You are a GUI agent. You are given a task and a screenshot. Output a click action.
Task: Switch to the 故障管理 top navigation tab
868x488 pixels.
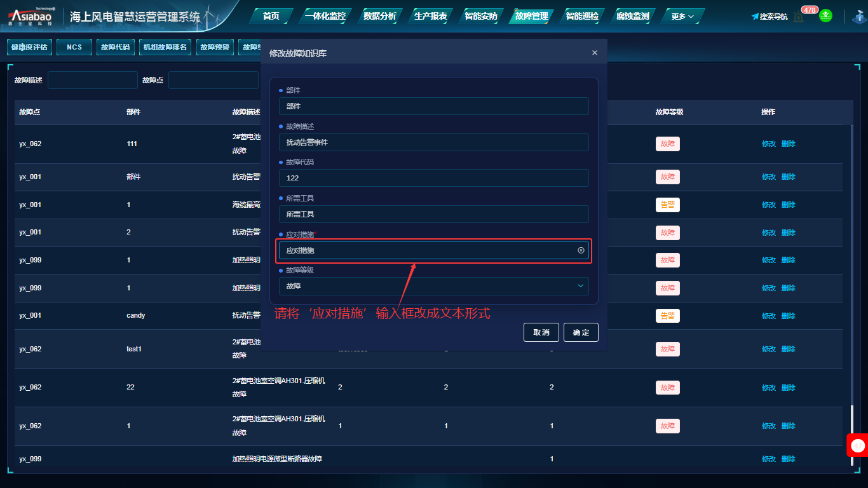coord(531,17)
